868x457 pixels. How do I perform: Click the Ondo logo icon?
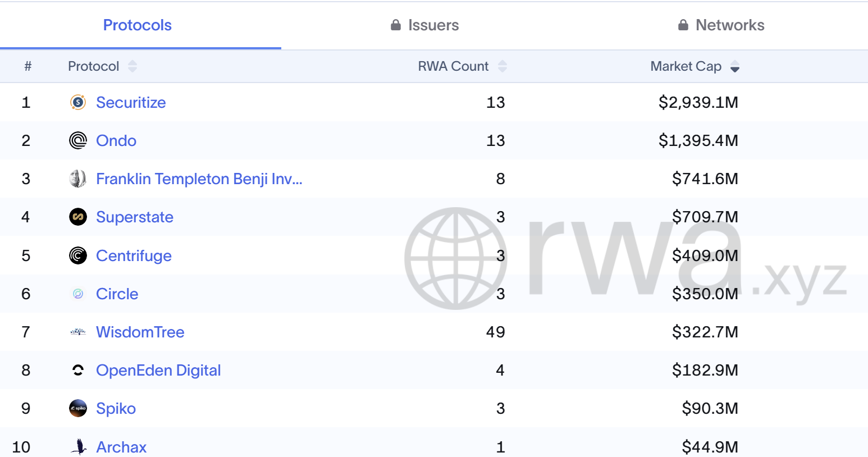[x=78, y=140]
